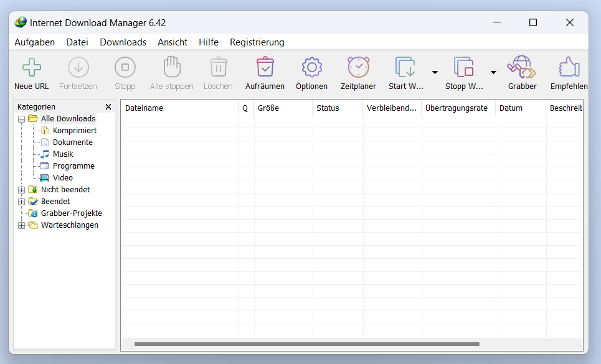Screen dimensions: 601x364
Task: Click the Stopp toolbar icon
Action: click(125, 67)
